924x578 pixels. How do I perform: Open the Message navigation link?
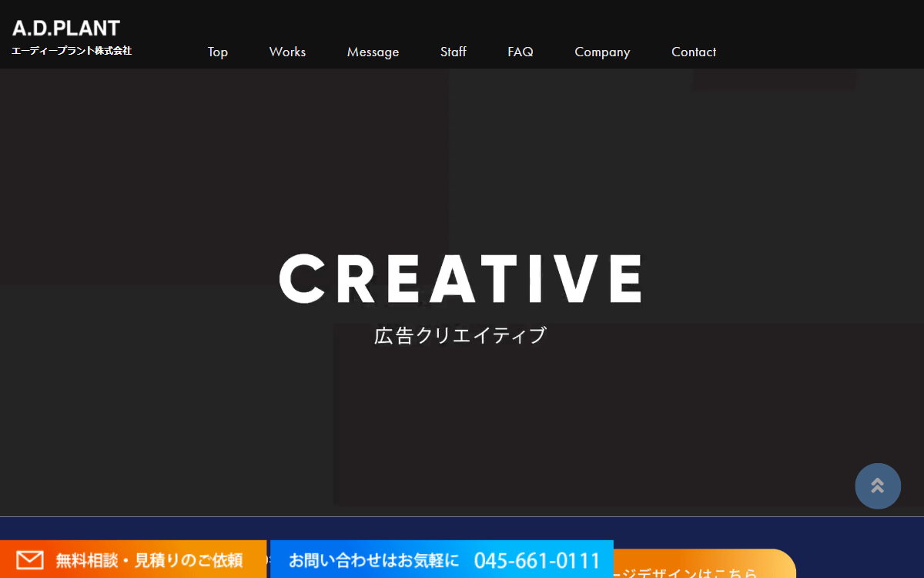tap(373, 52)
